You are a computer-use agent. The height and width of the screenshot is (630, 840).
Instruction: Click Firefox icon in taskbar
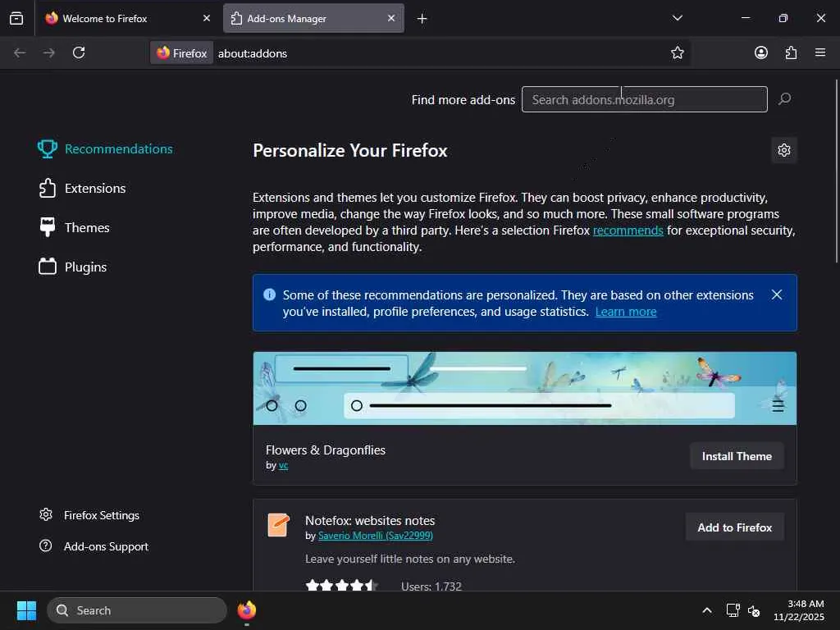246,610
